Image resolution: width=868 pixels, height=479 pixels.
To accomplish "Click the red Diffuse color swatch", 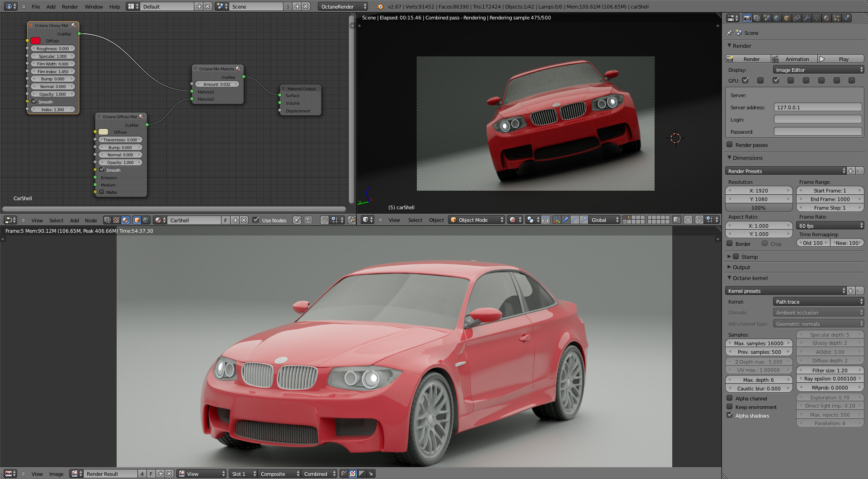I will pyautogui.click(x=36, y=41).
